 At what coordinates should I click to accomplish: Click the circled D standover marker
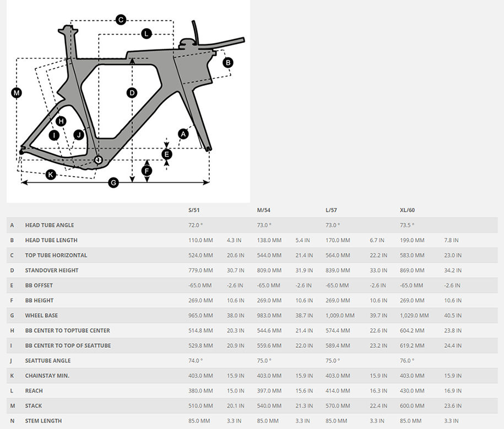click(132, 93)
